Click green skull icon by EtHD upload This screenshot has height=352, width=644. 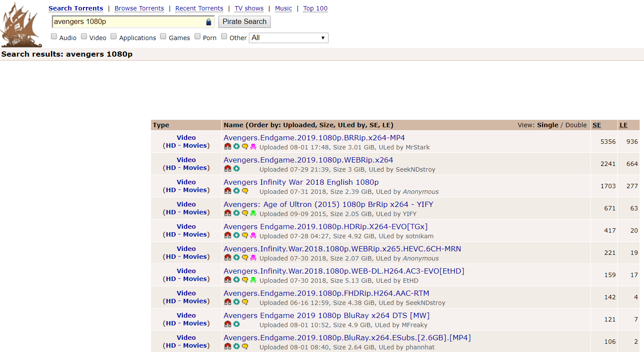(253, 280)
